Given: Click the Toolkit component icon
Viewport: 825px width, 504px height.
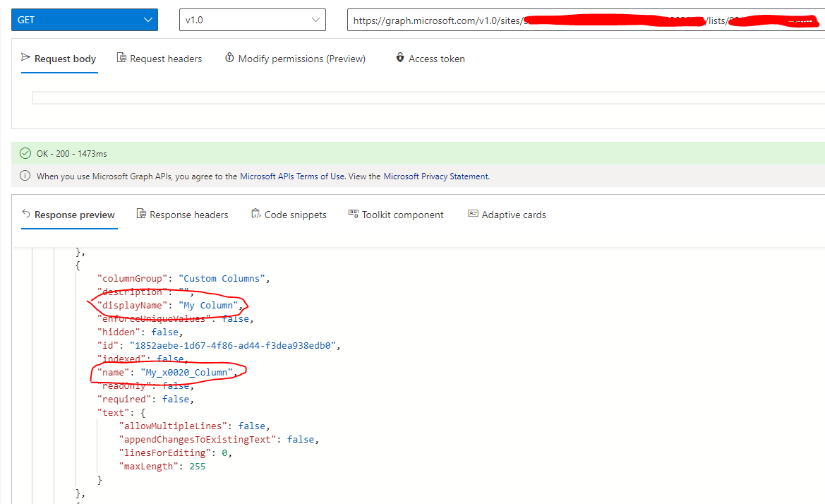Looking at the screenshot, I should pos(353,214).
